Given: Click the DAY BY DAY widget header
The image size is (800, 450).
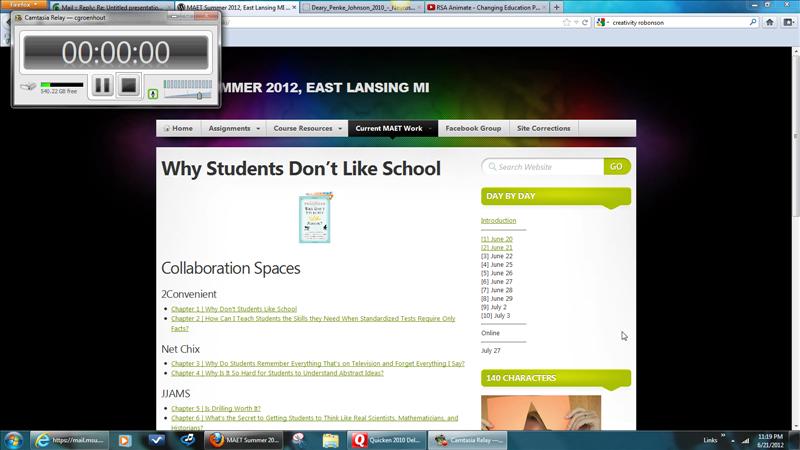Looking at the screenshot, I should tap(556, 196).
